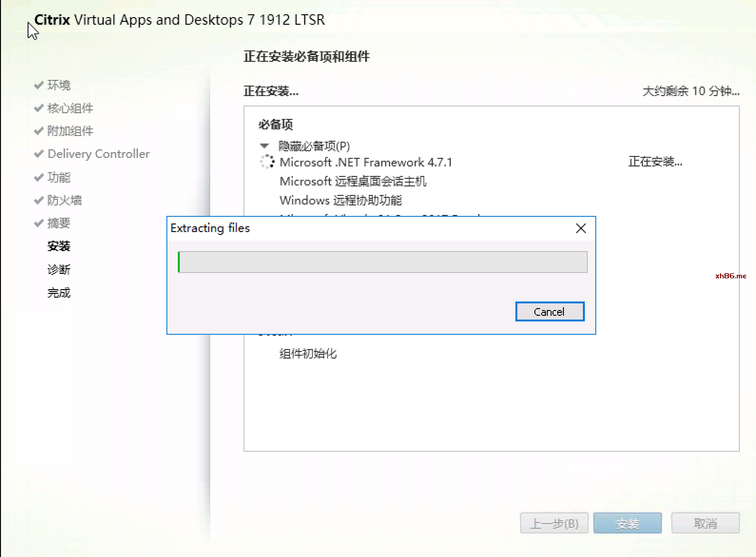This screenshot has width=756, height=557.
Task: Click the checkmark next to 附加组件
Action: [39, 131]
